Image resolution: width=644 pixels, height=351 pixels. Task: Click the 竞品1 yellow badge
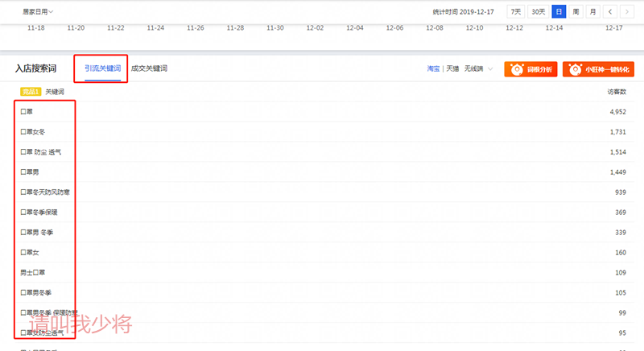coord(31,93)
